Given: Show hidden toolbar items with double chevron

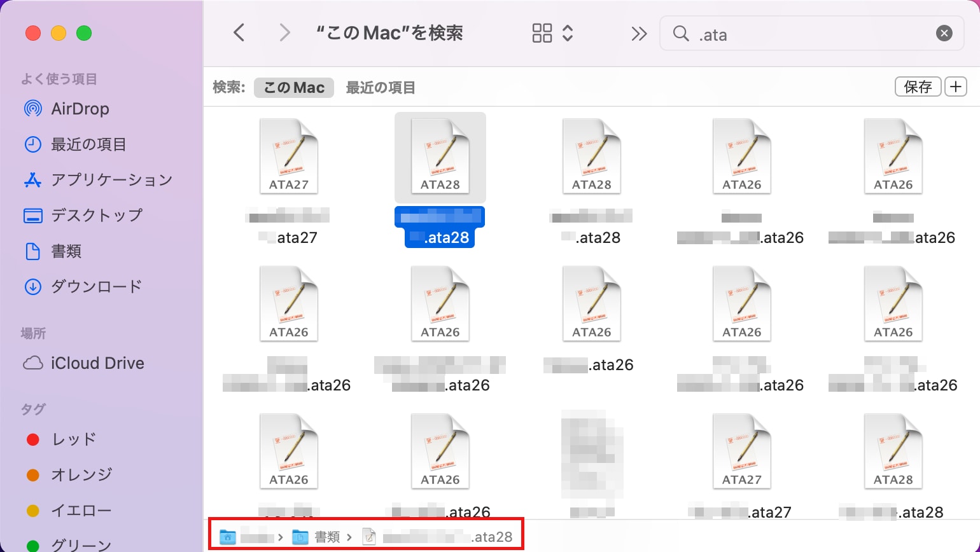Looking at the screenshot, I should pos(639,34).
